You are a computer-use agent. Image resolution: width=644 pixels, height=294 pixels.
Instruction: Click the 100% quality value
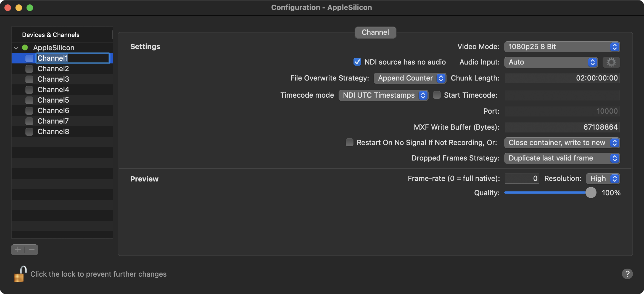pos(611,193)
